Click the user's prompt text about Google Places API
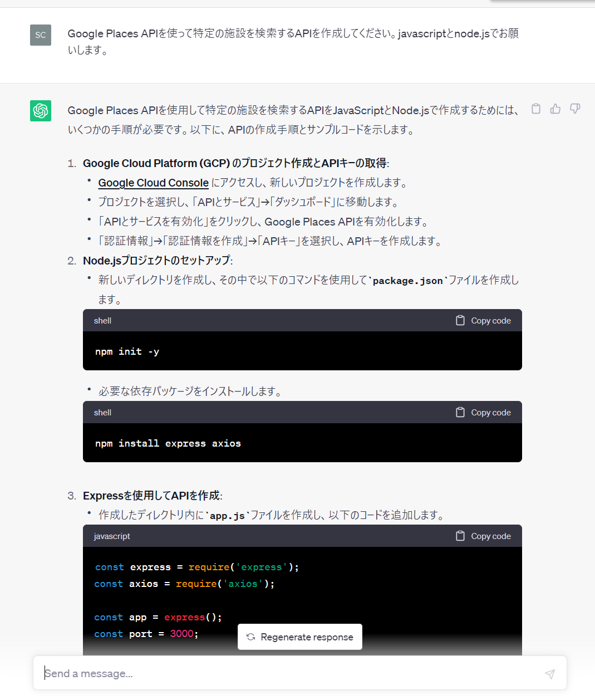The image size is (595, 700). click(x=293, y=42)
